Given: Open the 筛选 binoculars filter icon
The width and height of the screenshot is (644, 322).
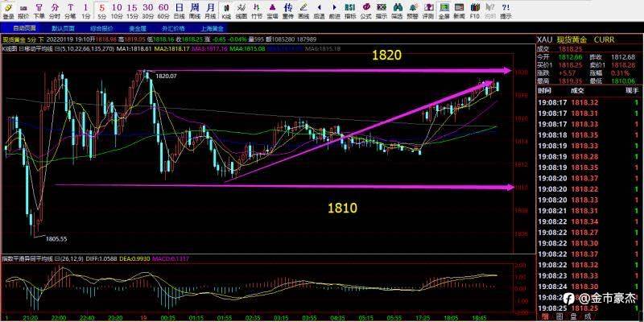Looking at the screenshot, I should click(397, 11).
